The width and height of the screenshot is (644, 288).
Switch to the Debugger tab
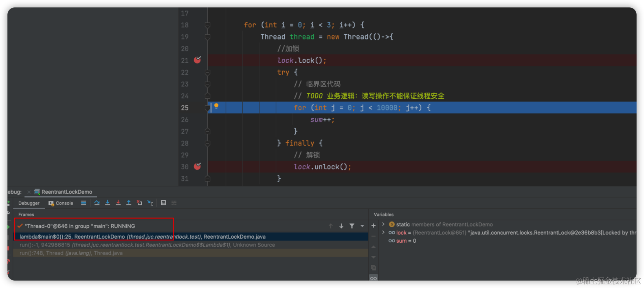(29, 203)
